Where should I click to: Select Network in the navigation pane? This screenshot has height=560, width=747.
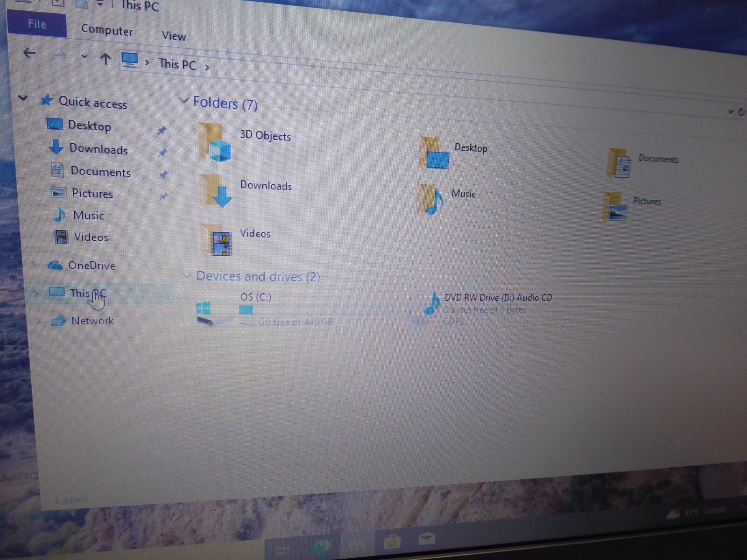(92, 321)
